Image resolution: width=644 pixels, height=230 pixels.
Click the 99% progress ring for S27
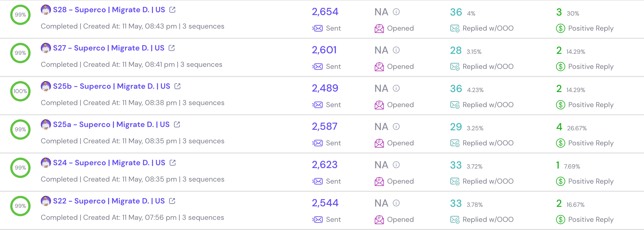point(20,53)
